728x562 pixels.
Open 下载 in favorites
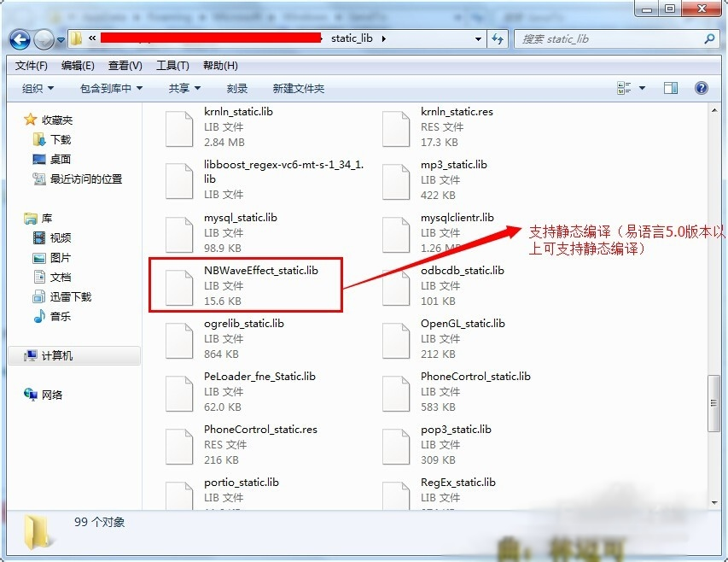pos(52,139)
